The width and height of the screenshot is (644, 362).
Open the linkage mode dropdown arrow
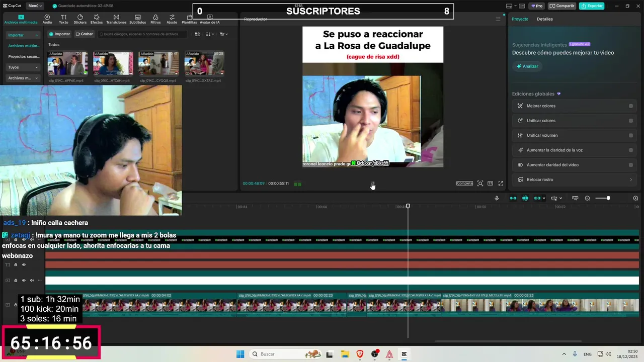click(x=544, y=198)
